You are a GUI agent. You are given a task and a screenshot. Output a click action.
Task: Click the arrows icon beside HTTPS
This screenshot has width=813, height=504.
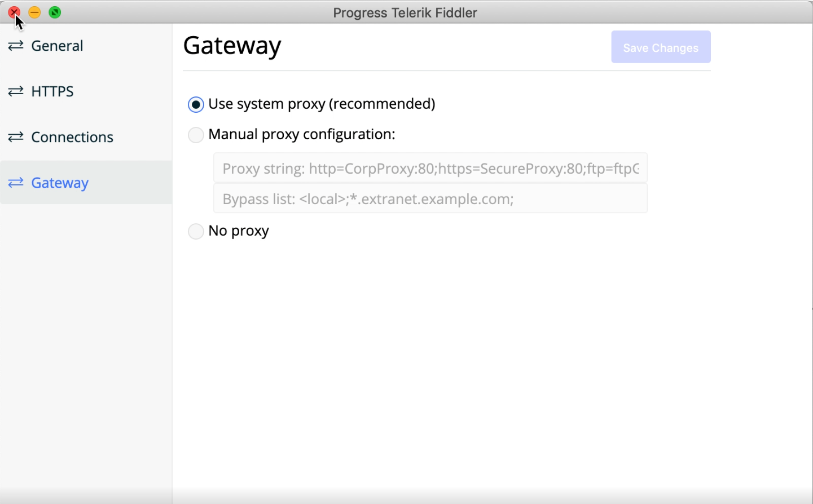pyautogui.click(x=16, y=91)
